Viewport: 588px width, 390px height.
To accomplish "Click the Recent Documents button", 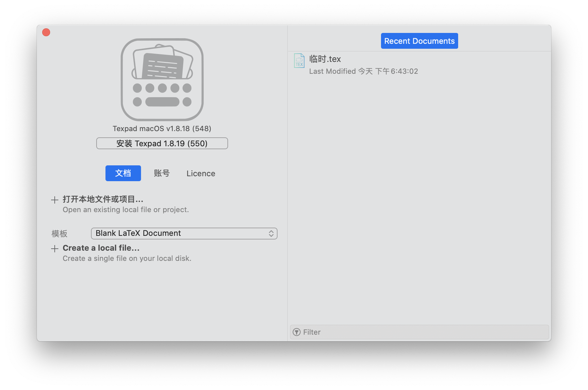I will (x=419, y=41).
